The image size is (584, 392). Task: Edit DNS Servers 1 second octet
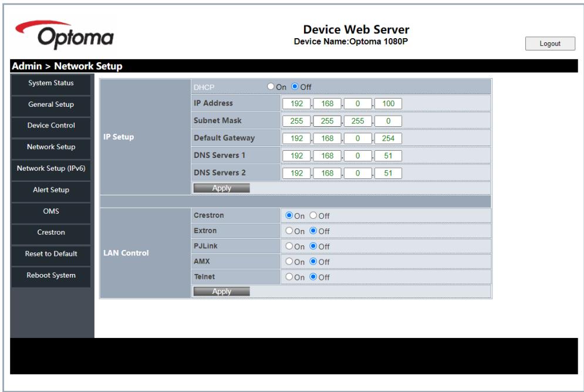pyautogui.click(x=327, y=156)
